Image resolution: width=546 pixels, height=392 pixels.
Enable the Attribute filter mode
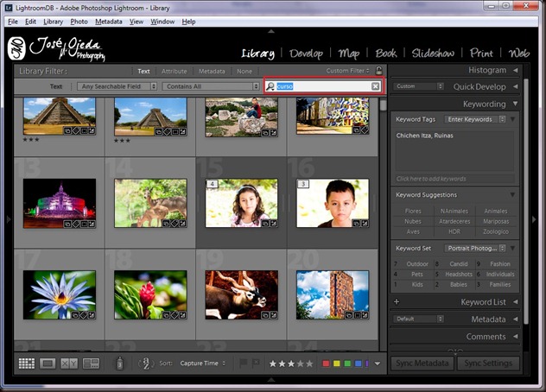click(x=175, y=71)
